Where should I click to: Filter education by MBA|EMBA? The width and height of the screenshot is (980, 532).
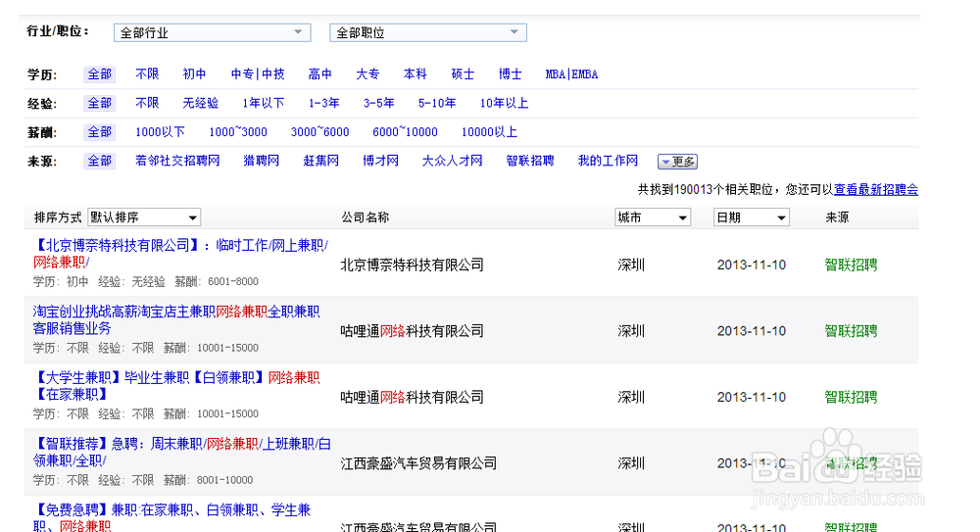(572, 74)
